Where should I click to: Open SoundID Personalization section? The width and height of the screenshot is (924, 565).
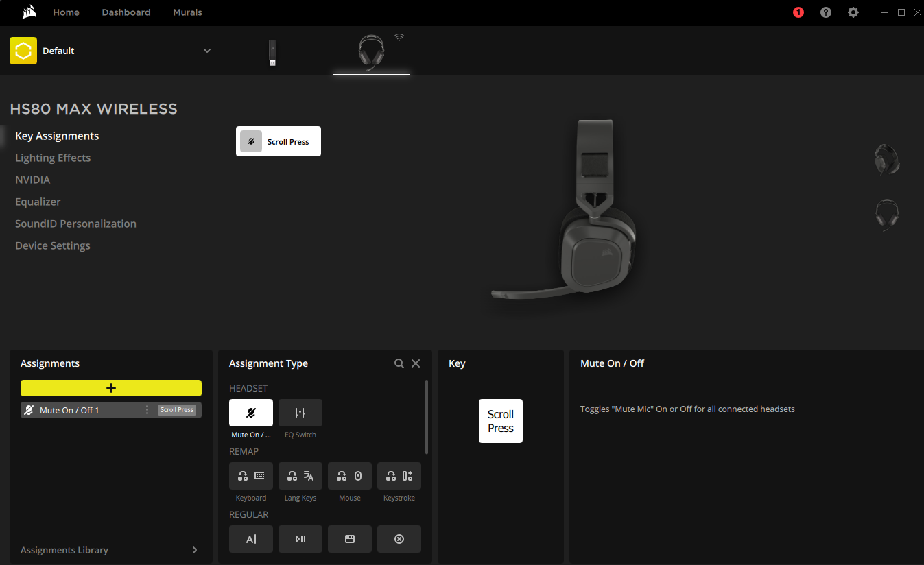tap(75, 224)
